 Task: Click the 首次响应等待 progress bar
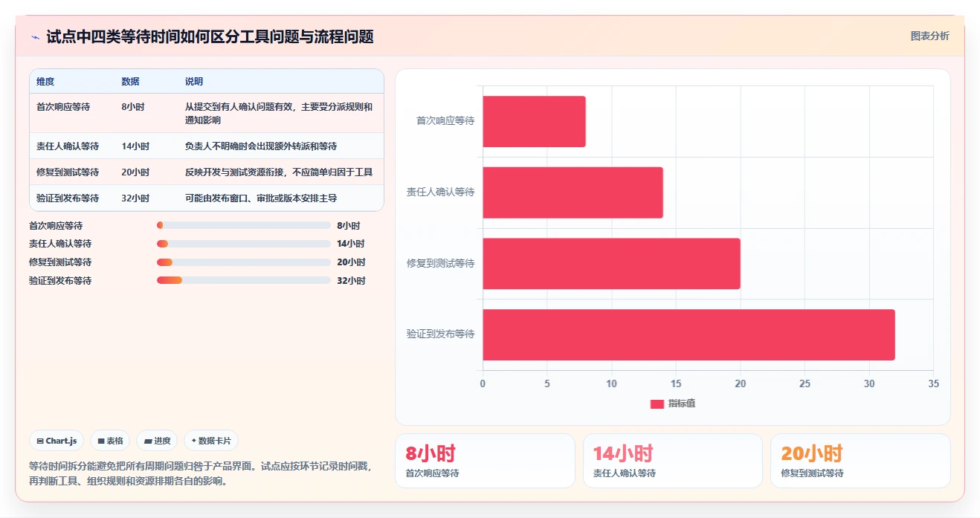[243, 225]
